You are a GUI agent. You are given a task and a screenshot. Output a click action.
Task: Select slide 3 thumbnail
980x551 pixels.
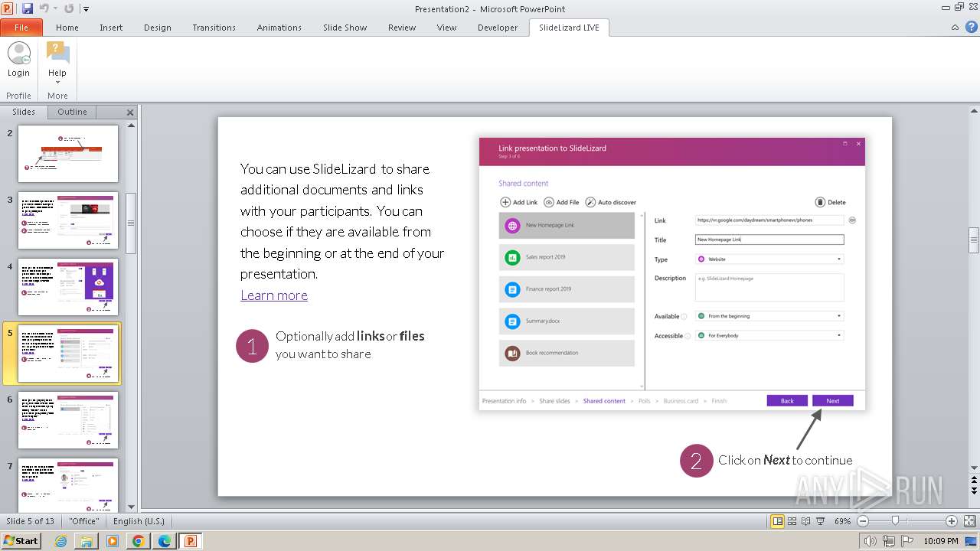point(68,220)
